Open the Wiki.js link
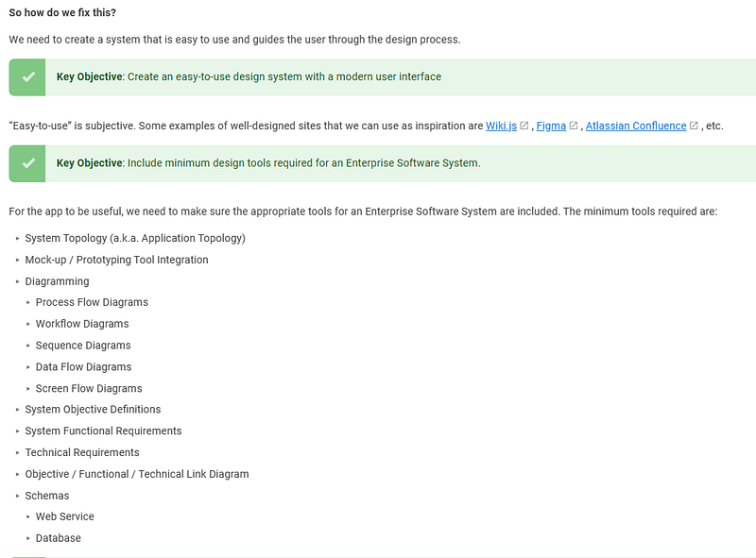The image size is (756, 558). 501,126
